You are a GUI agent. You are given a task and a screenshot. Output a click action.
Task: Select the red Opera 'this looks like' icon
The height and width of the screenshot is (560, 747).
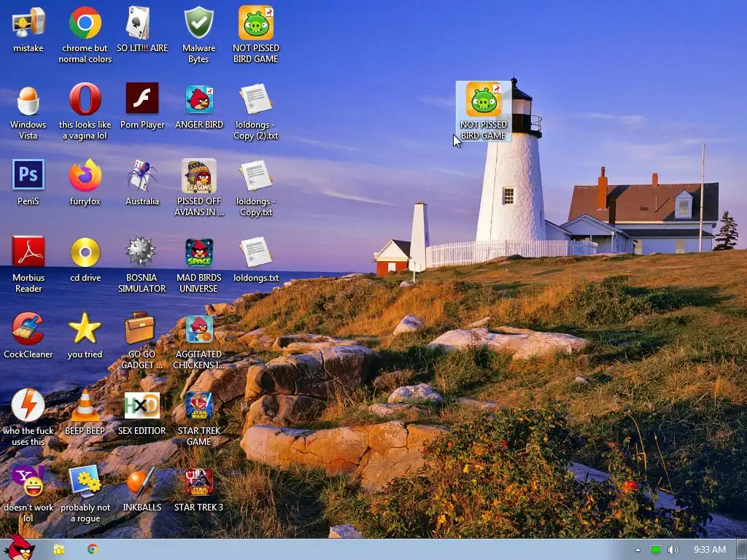85,99
